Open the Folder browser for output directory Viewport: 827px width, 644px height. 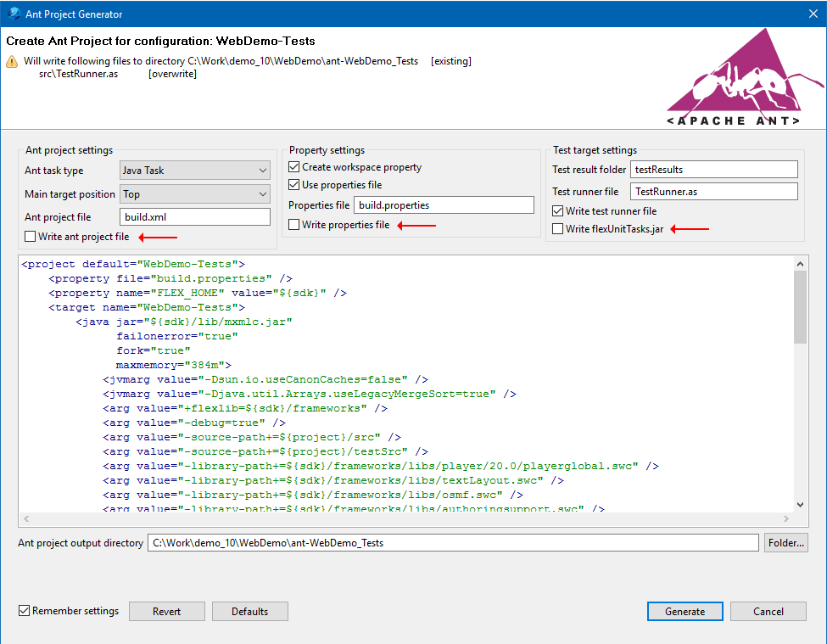pyautogui.click(x=785, y=542)
